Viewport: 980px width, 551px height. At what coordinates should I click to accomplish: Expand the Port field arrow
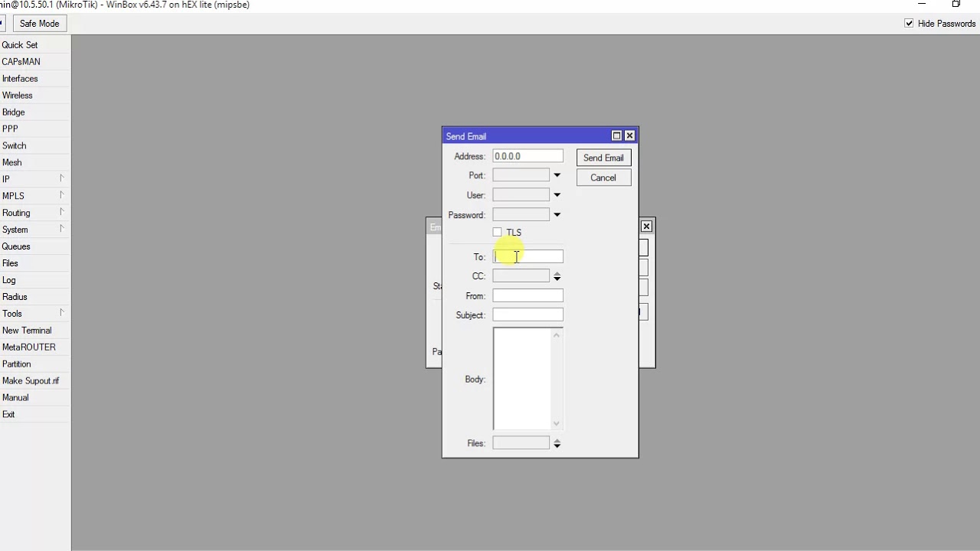coord(557,175)
